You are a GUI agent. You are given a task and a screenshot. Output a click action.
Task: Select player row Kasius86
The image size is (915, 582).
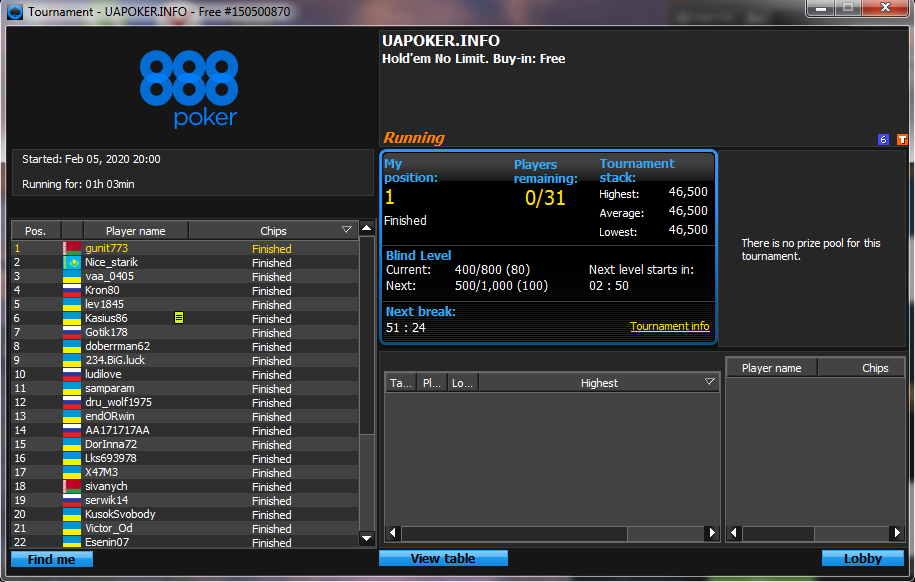point(185,318)
